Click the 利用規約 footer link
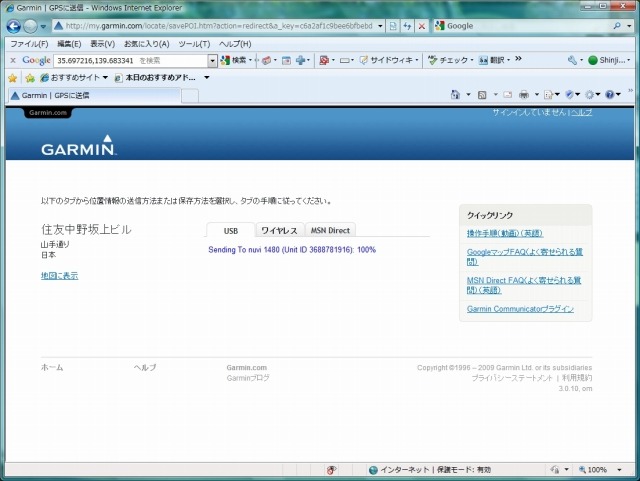This screenshot has height=481, width=640. tap(577, 378)
